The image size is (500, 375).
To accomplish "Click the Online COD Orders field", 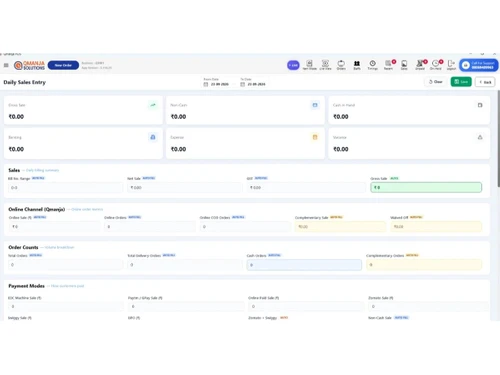I will pyautogui.click(x=245, y=227).
